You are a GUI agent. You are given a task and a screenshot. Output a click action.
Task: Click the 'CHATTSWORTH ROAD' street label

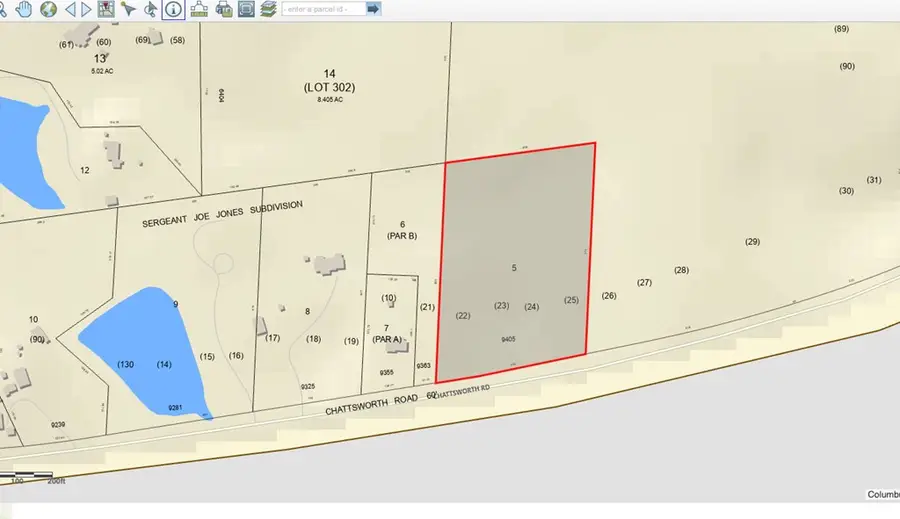point(371,404)
